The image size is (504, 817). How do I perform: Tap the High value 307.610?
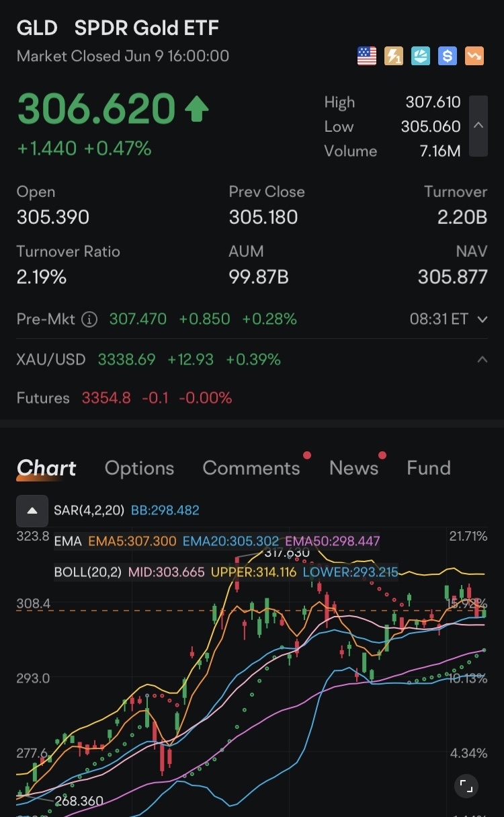click(x=433, y=102)
